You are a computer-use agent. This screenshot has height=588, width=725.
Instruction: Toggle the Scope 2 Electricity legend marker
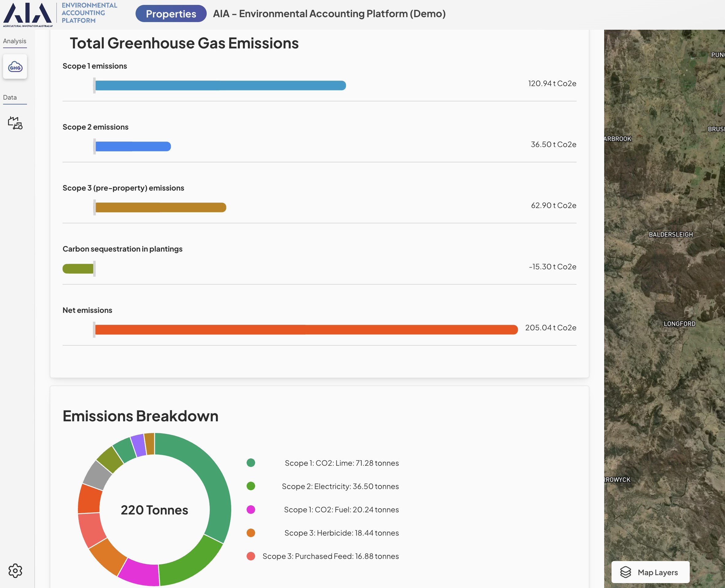[x=251, y=486]
